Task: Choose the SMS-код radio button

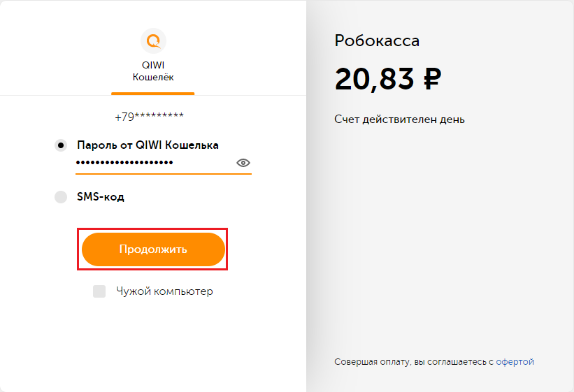Action: (61, 197)
